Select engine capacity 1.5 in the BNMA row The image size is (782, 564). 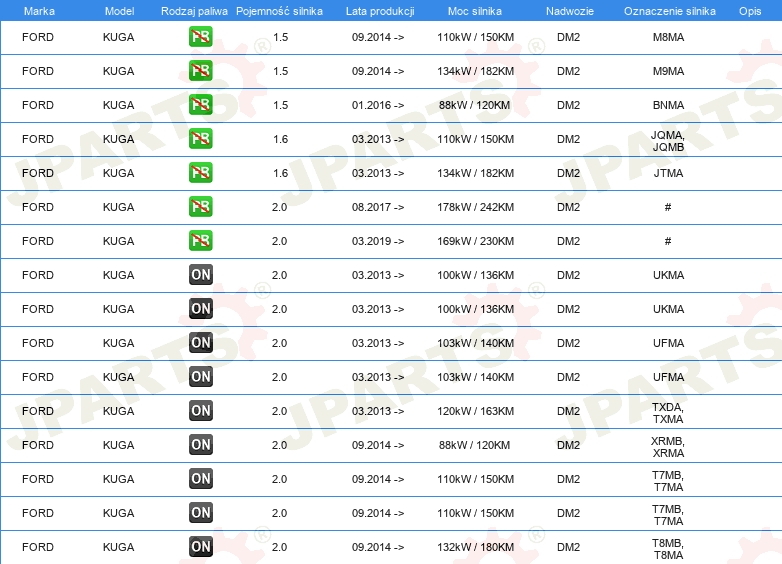280,105
